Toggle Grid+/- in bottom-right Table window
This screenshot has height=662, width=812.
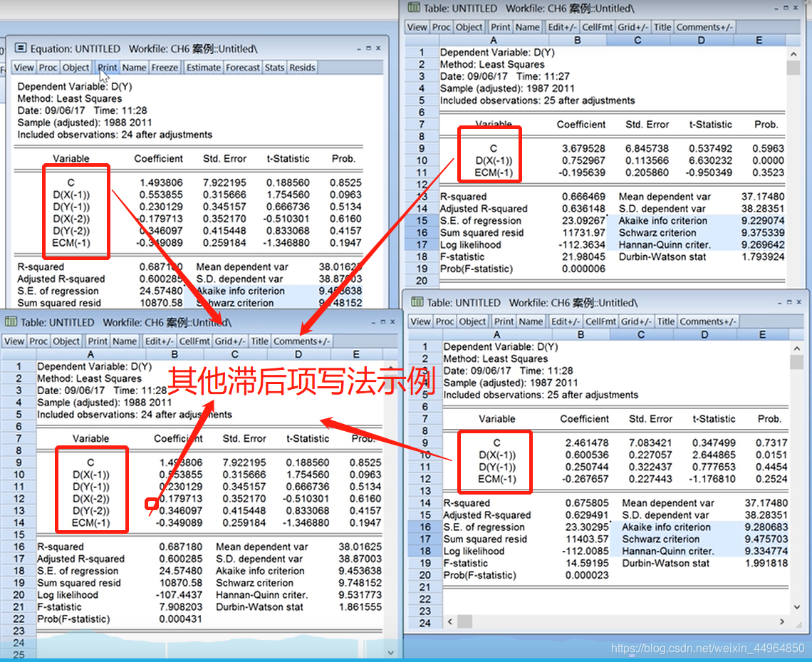click(x=637, y=321)
